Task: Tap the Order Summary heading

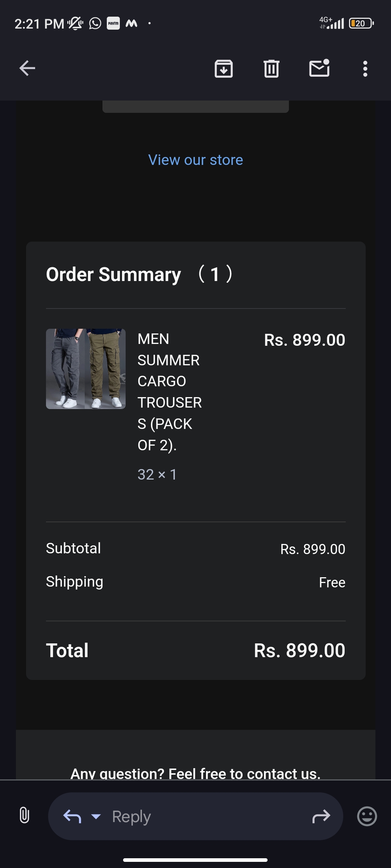Action: click(x=113, y=274)
